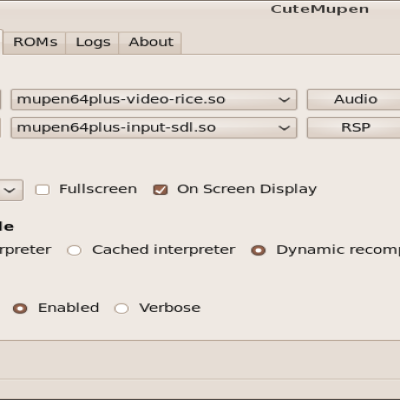
Task: Click the video plugin dropdown arrow
Action: click(x=284, y=100)
